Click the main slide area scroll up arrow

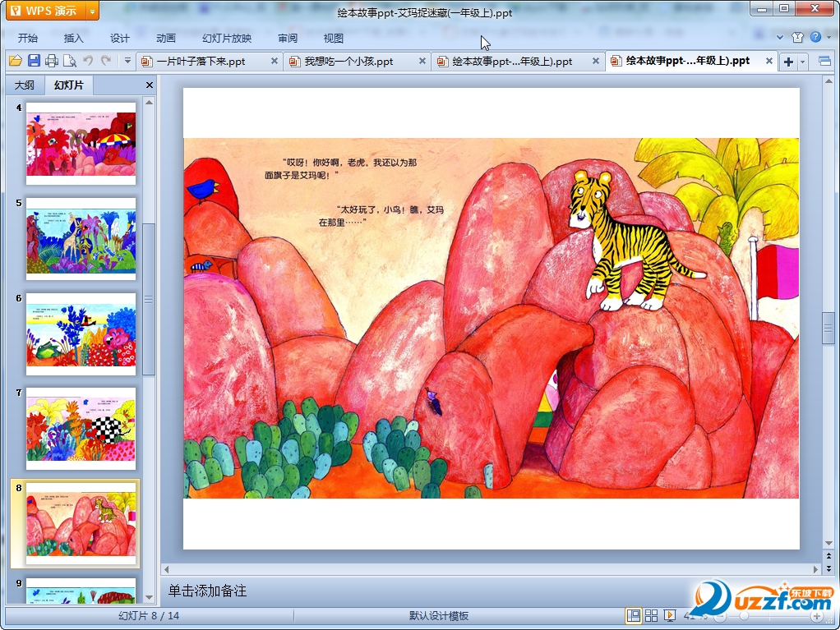tap(828, 81)
